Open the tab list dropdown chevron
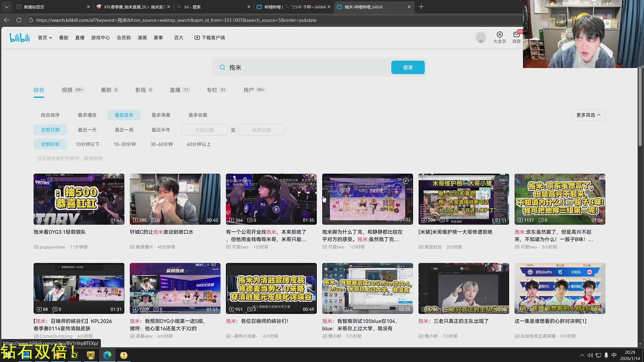This screenshot has width=644, height=362. tap(7, 7)
